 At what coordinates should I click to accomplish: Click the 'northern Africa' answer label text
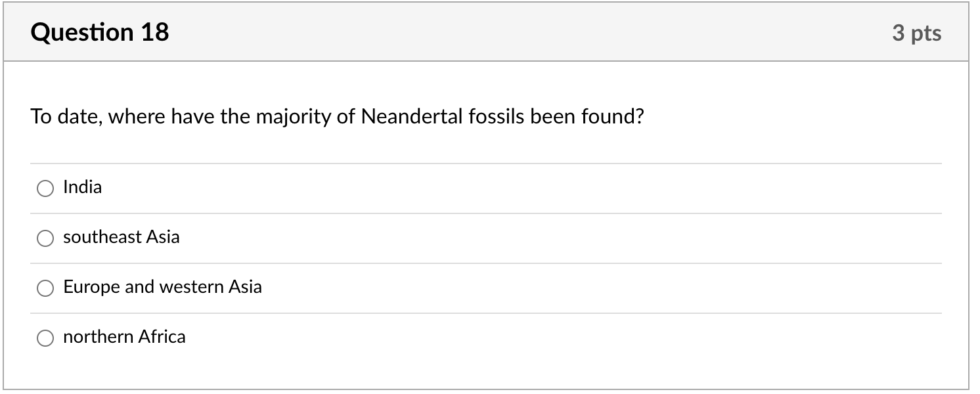[x=124, y=337]
